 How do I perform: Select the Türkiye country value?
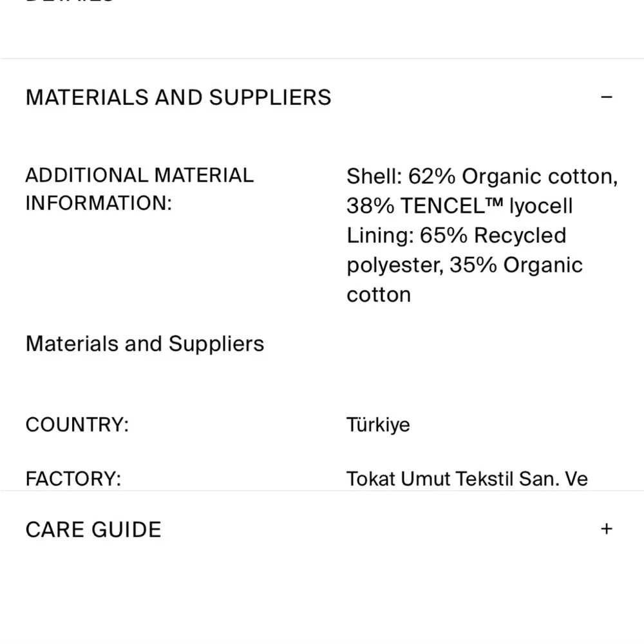pyautogui.click(x=378, y=425)
